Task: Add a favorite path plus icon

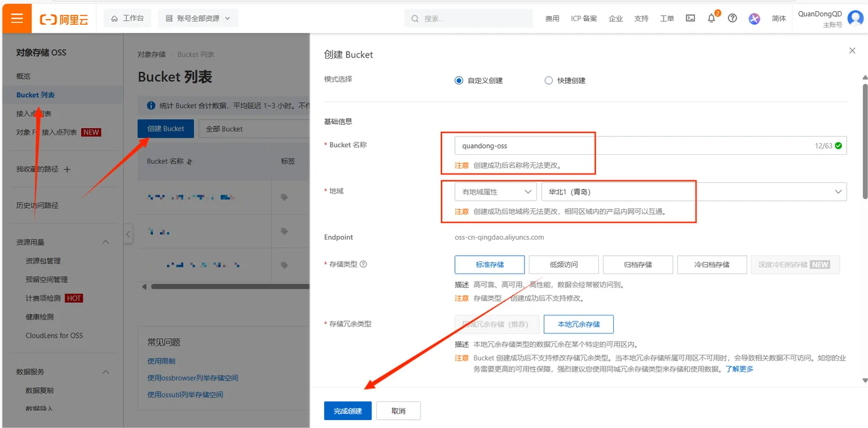Action: (x=68, y=169)
